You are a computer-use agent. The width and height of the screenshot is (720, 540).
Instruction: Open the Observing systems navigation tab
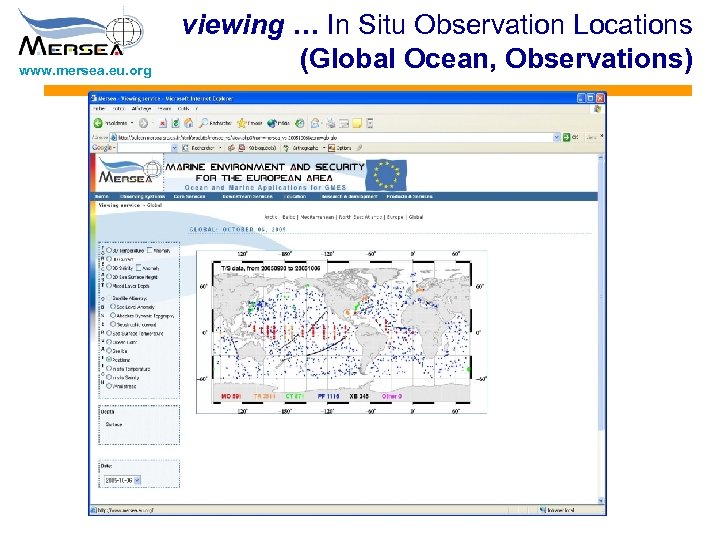[x=142, y=197]
